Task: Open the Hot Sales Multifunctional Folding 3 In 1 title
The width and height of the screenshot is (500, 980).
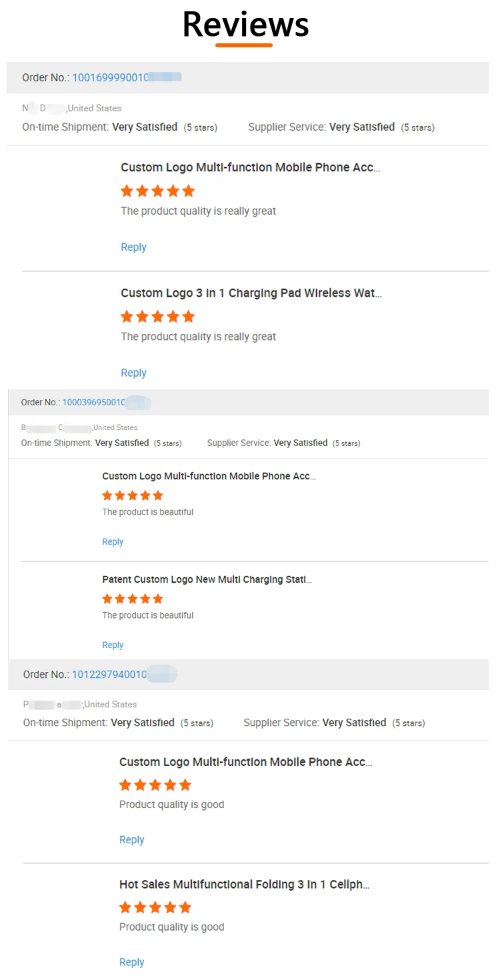Action: click(x=244, y=884)
